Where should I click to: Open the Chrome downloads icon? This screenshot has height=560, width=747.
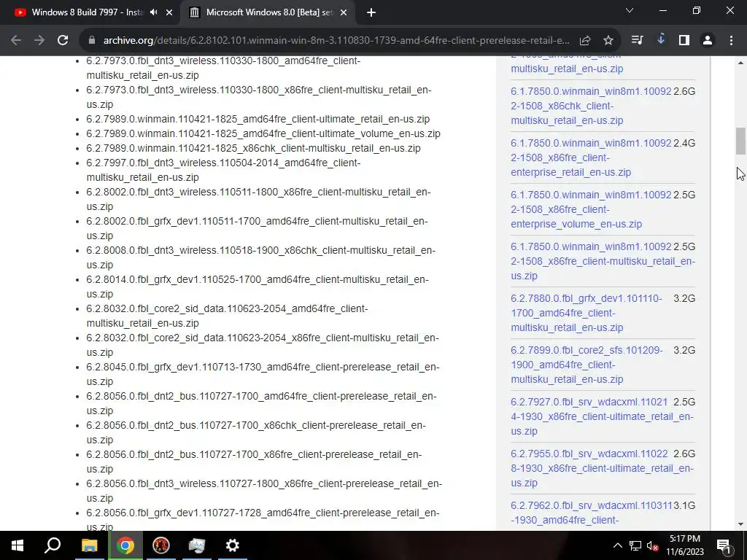pos(661,39)
